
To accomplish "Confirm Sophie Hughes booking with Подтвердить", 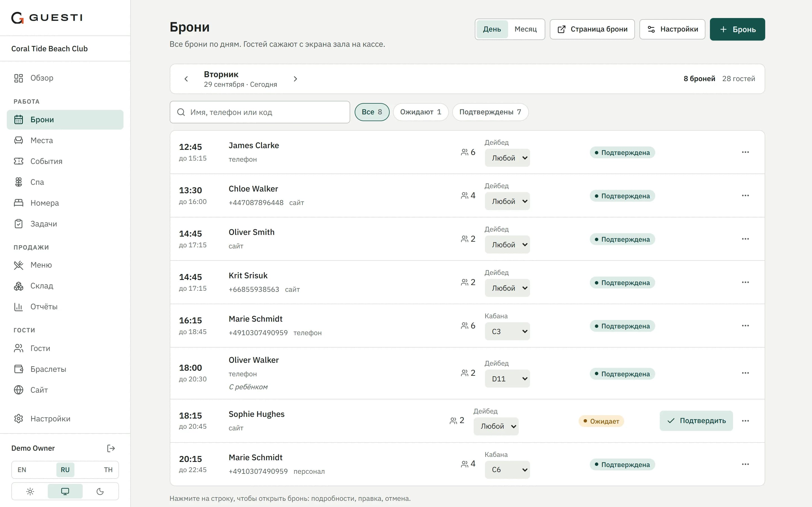I will coord(696,421).
